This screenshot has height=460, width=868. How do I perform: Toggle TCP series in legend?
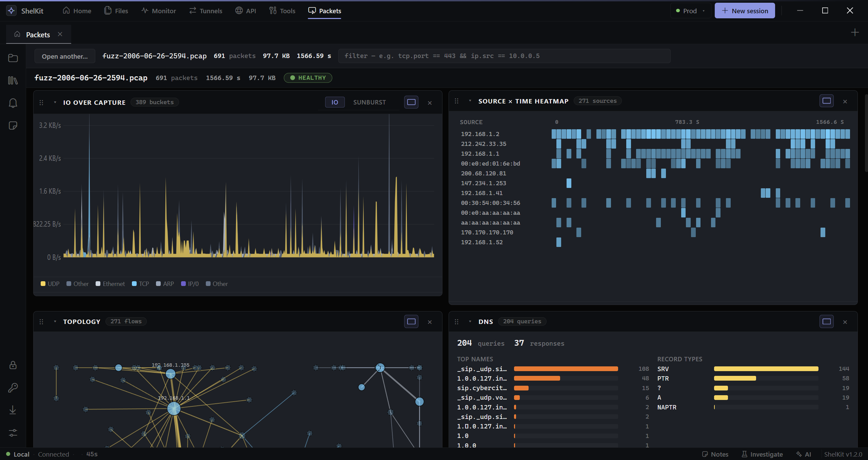tap(140, 284)
